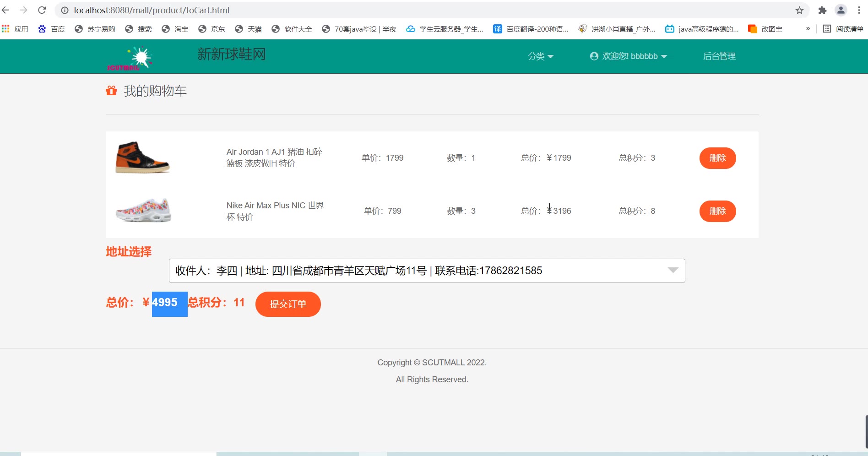Delete the Air Jordan 1 item
Screen dimensions: 868x456
[717, 158]
